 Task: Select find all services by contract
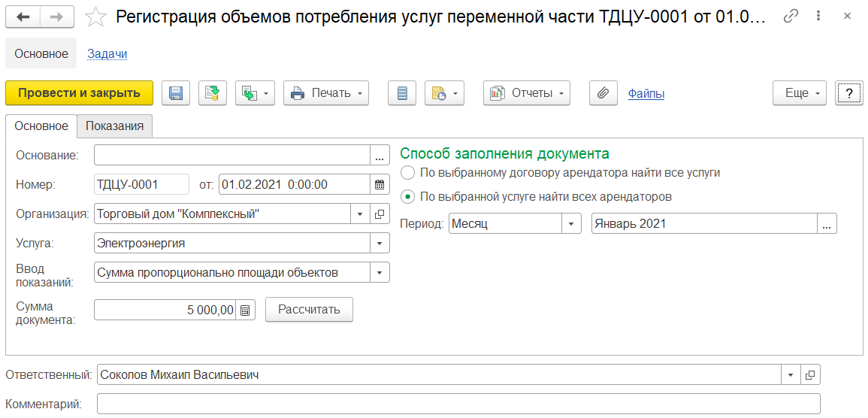pos(408,173)
